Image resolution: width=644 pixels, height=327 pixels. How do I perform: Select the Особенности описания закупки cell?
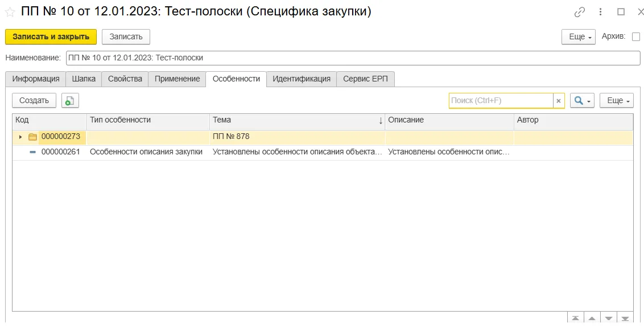[148, 152]
